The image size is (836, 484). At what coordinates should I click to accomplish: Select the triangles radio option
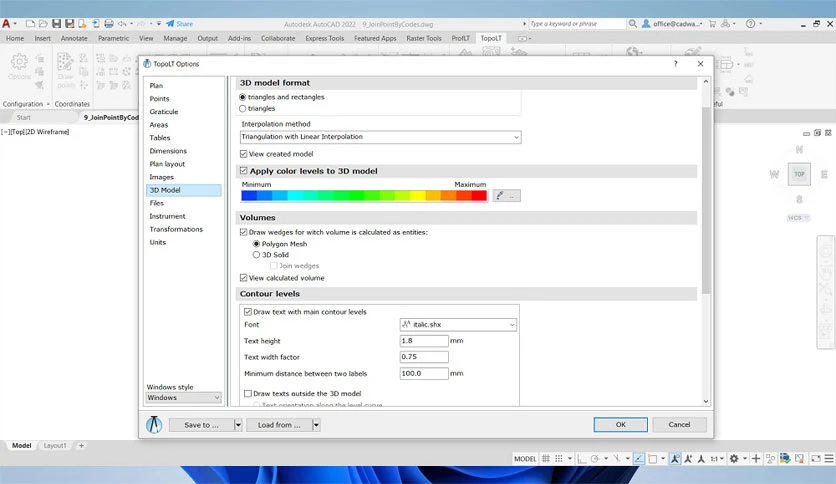click(243, 108)
